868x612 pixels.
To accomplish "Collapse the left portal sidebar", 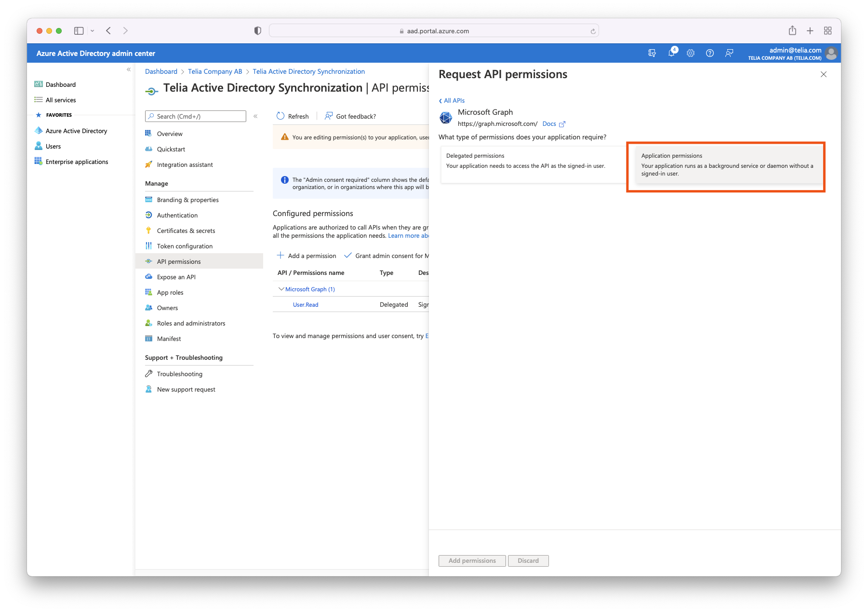I will tap(129, 70).
